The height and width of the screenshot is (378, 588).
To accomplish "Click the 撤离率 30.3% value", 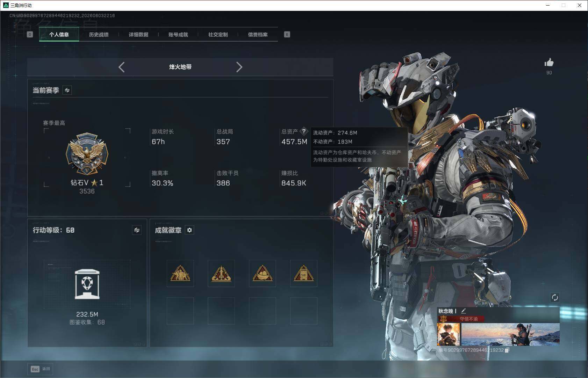I will [x=162, y=183].
